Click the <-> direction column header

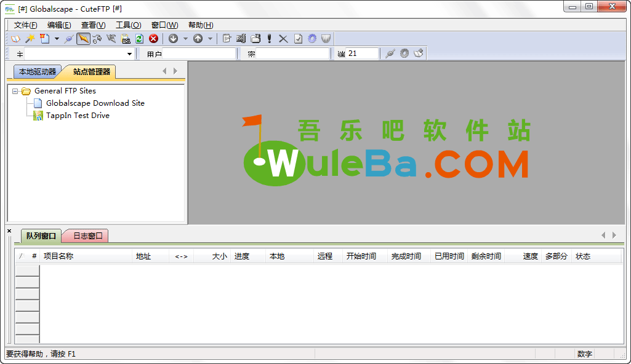tap(181, 256)
